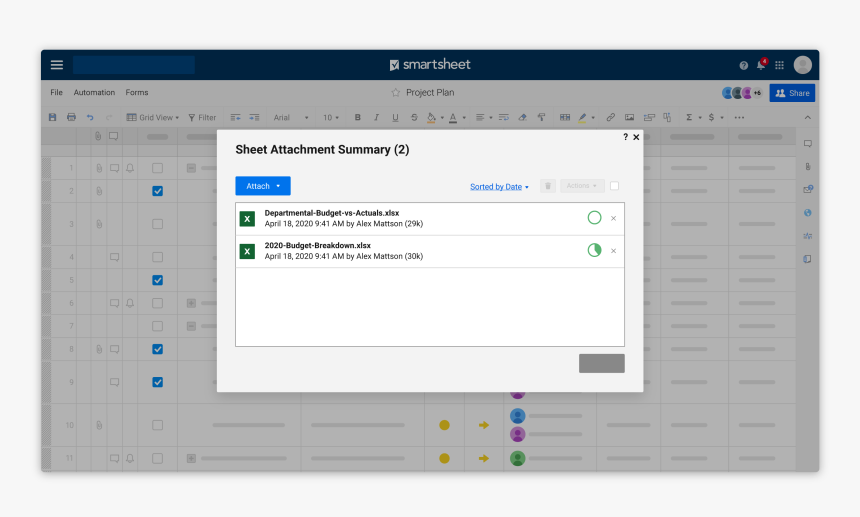The height and width of the screenshot is (517, 860).
Task: Open the help question mark in header
Action: click(x=743, y=65)
